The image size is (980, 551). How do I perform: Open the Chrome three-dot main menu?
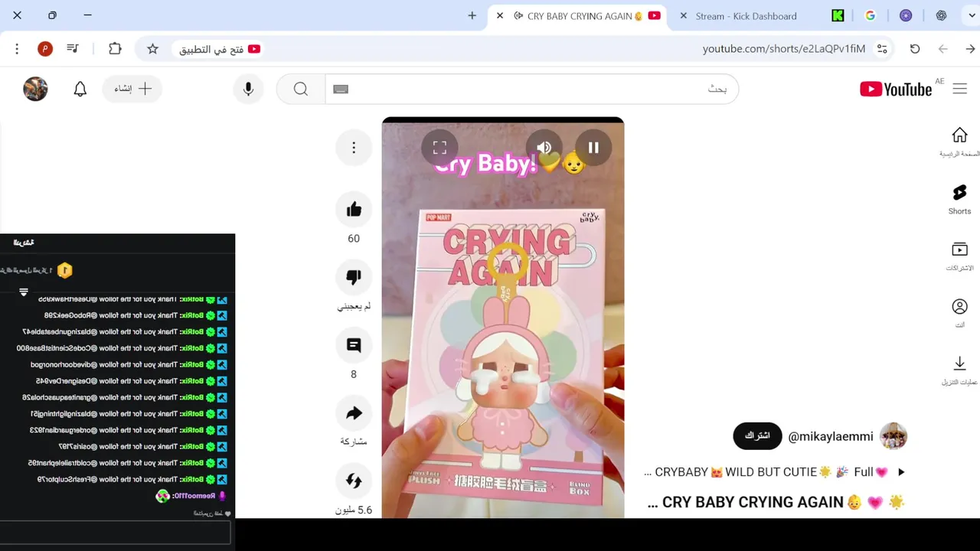click(x=17, y=49)
